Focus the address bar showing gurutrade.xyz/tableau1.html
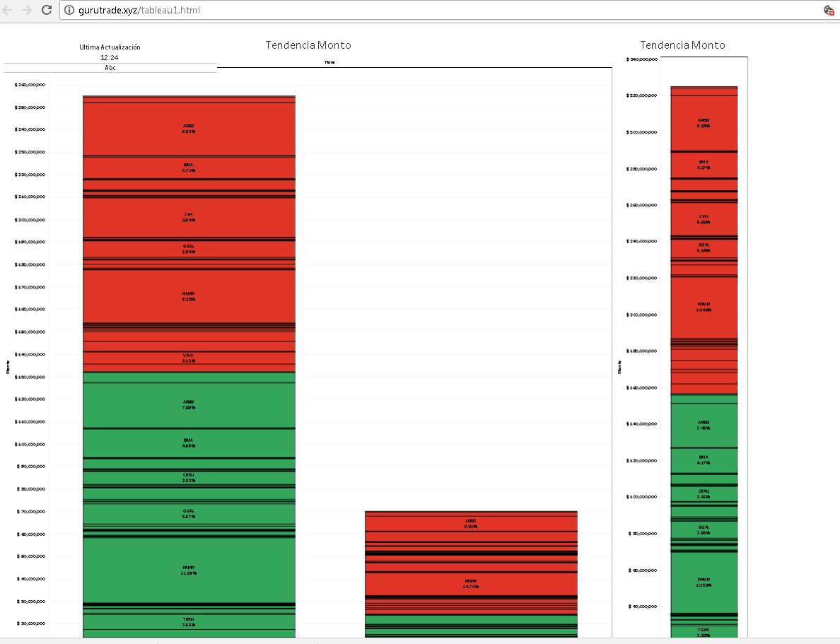Image resolution: width=840 pixels, height=644 pixels. 439,10
